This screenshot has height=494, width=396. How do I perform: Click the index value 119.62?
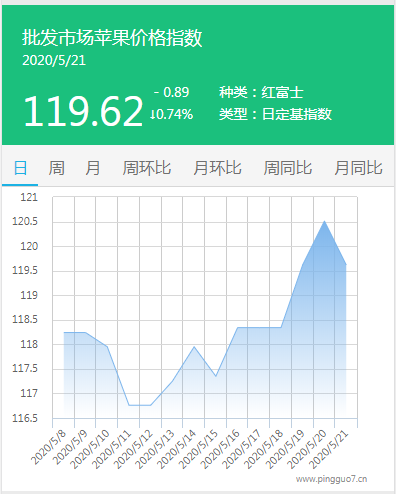(x=83, y=111)
